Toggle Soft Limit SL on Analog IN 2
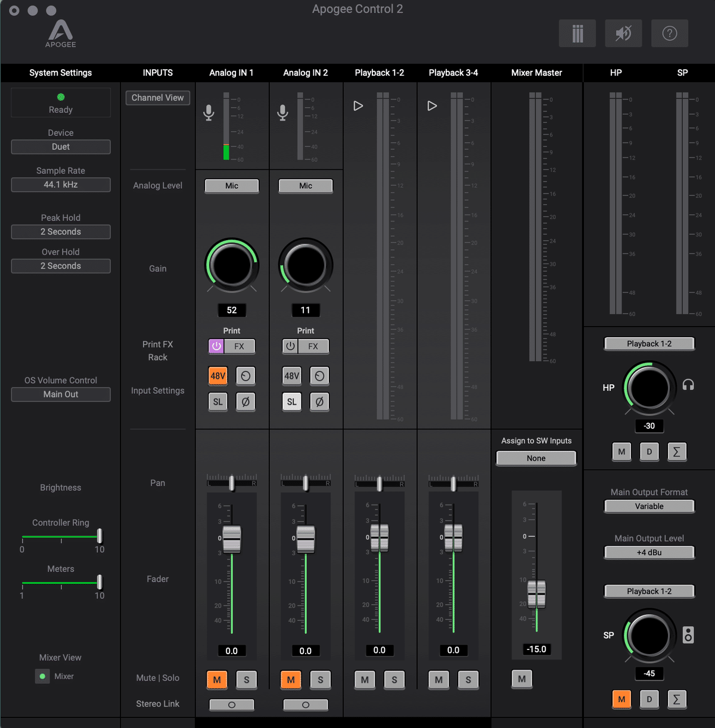The image size is (715, 728). click(x=292, y=402)
